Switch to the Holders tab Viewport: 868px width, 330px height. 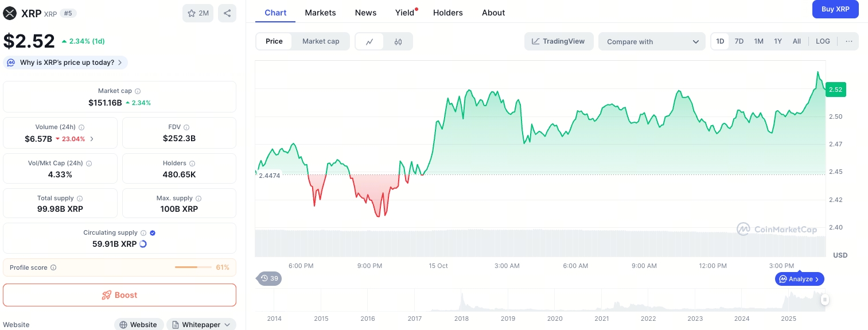[447, 13]
